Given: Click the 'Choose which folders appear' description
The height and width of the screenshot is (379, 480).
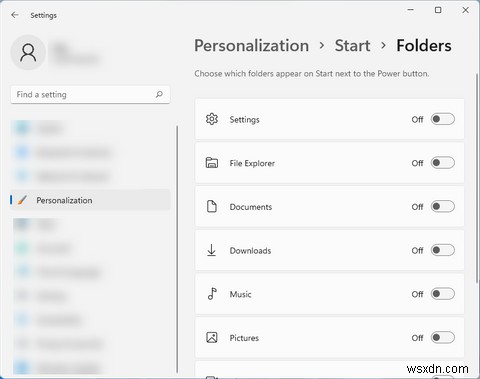Looking at the screenshot, I should 312,74.
